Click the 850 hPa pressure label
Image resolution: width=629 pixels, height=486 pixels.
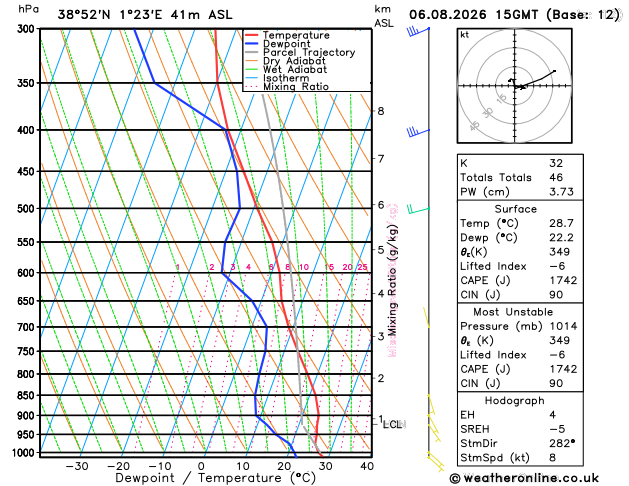coord(28,395)
